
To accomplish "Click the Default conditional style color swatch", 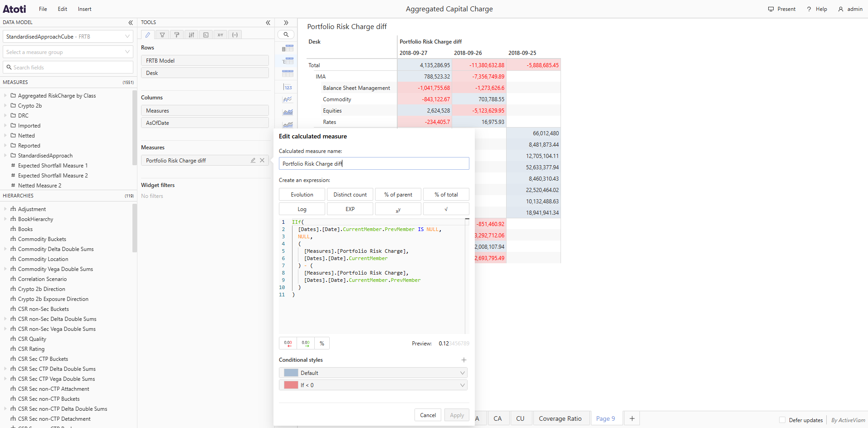I will [291, 373].
